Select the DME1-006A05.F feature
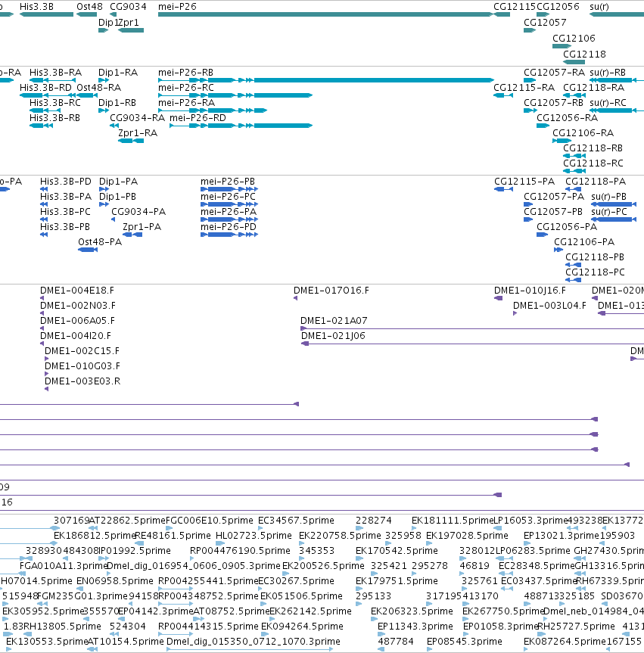The height and width of the screenshot is (653, 644). point(42,328)
